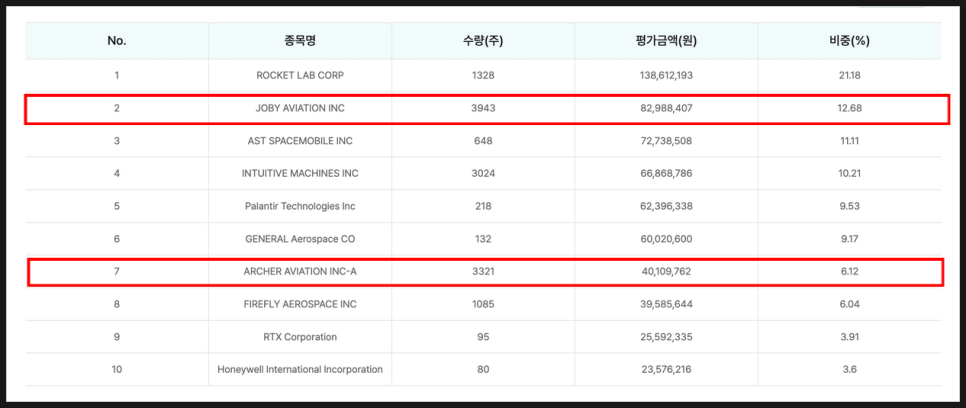966x408 pixels.
Task: Click quantity 132 for GENERAL Aerospace
Action: tap(484, 239)
